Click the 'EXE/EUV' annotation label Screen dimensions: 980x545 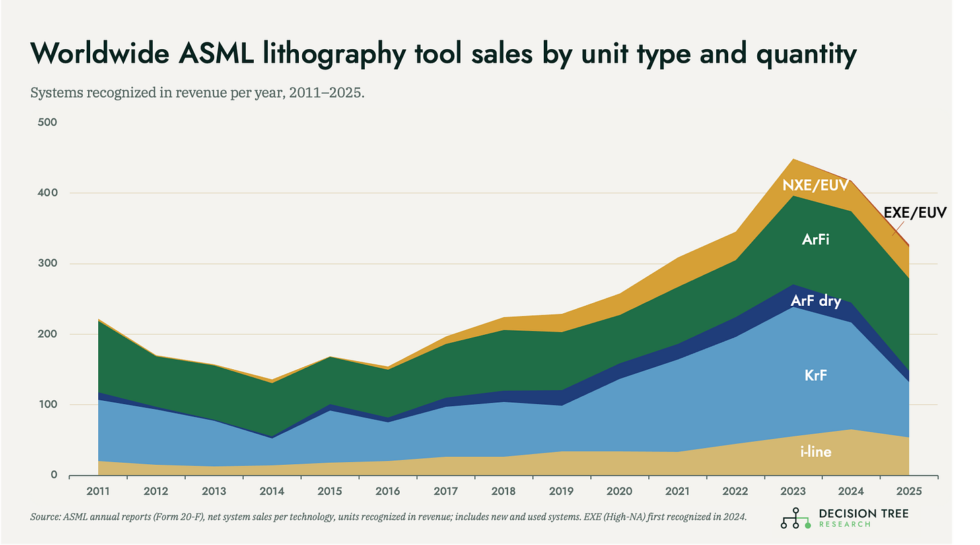[915, 213]
